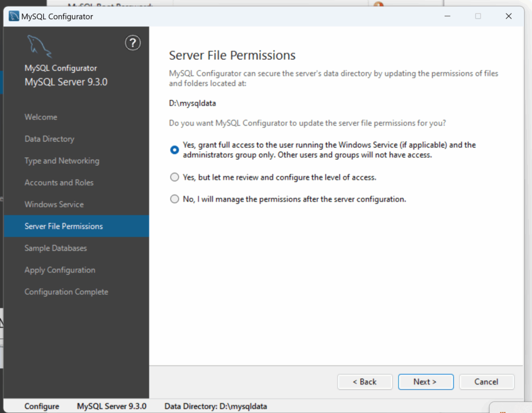Go to the Welcome step

point(41,117)
